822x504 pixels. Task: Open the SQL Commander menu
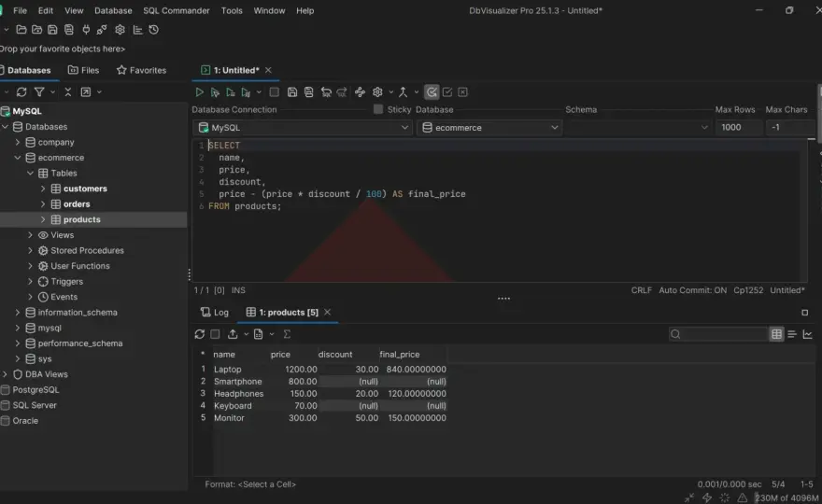(177, 10)
